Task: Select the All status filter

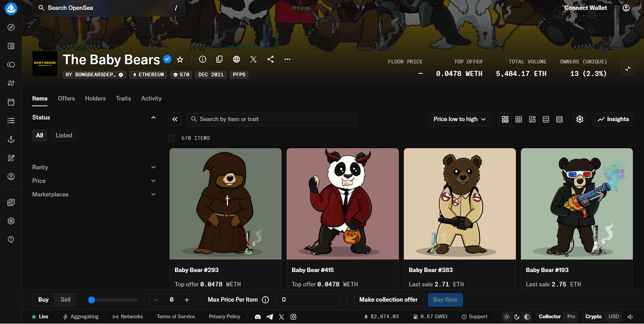Action: click(39, 135)
